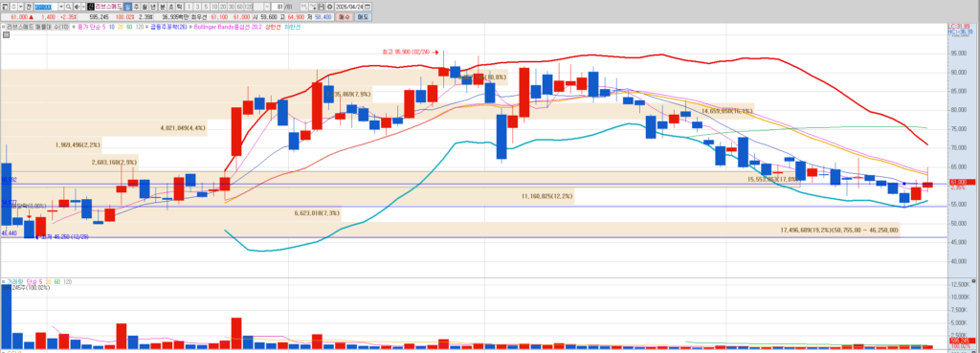Click the red 매수 buy button

click(x=345, y=17)
